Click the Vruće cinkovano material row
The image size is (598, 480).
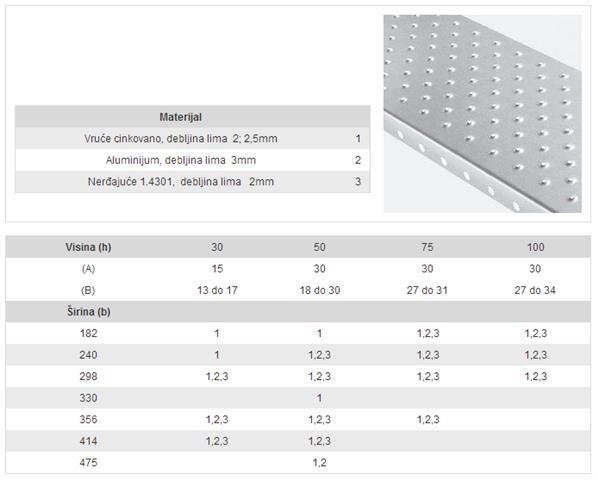point(193,138)
